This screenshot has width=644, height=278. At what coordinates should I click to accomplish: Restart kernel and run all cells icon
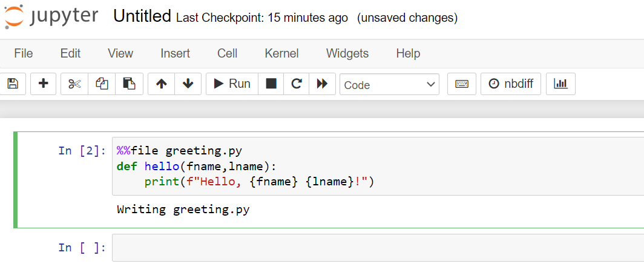[323, 84]
